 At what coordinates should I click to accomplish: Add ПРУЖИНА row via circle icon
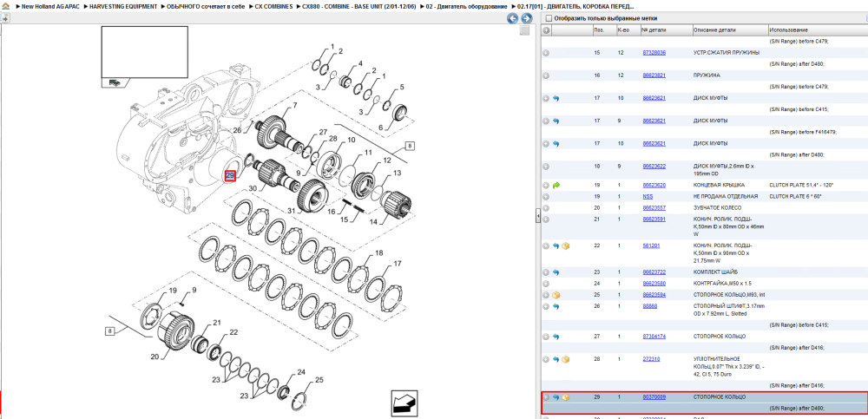click(x=546, y=75)
